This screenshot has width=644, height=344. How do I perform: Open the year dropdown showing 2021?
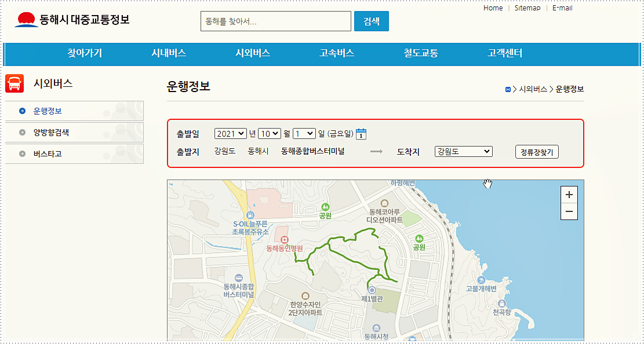tap(230, 133)
